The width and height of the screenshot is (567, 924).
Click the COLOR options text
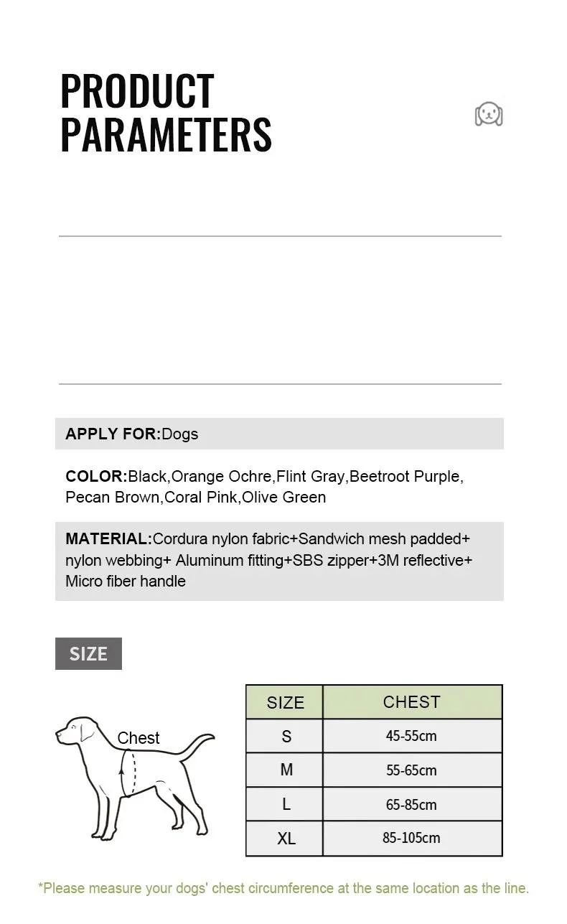click(264, 487)
